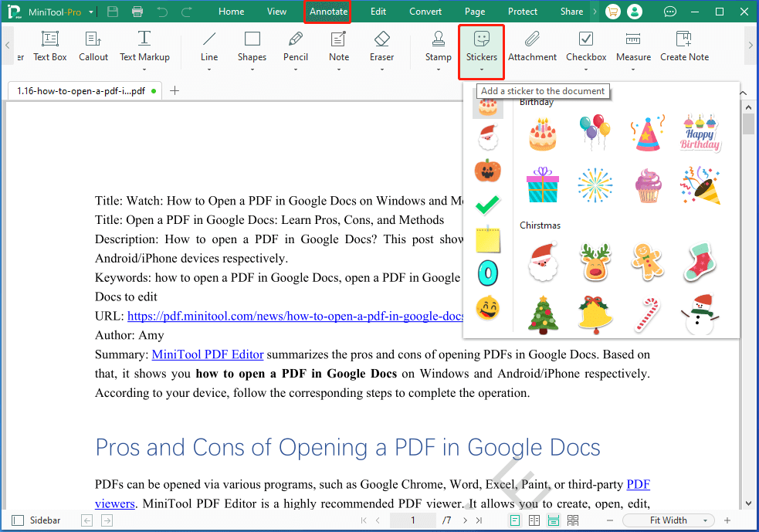Open the MiniTool PDF Editor hyperlink
Screen dimensions: 759x532
[208, 355]
